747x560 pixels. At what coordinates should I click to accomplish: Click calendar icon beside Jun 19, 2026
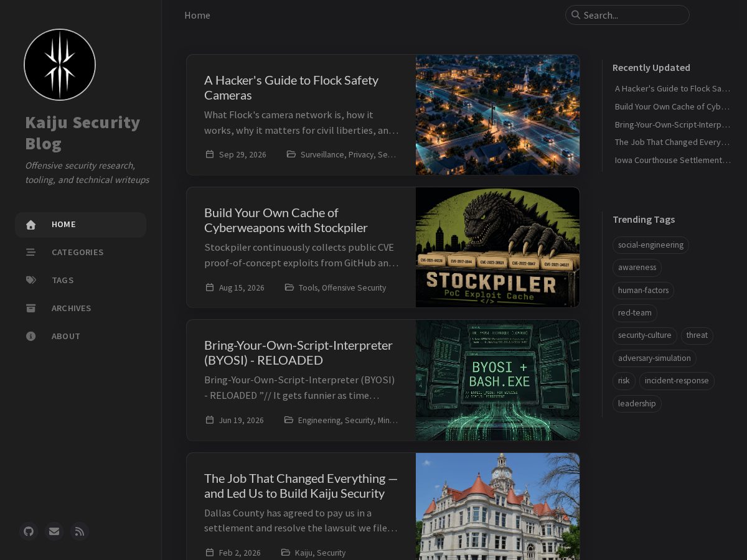tap(210, 420)
